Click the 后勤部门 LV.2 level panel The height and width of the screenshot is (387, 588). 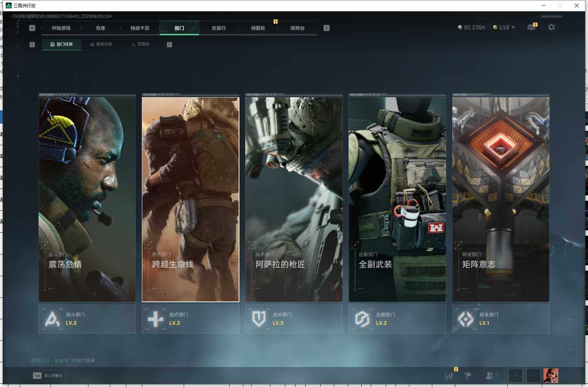397,319
